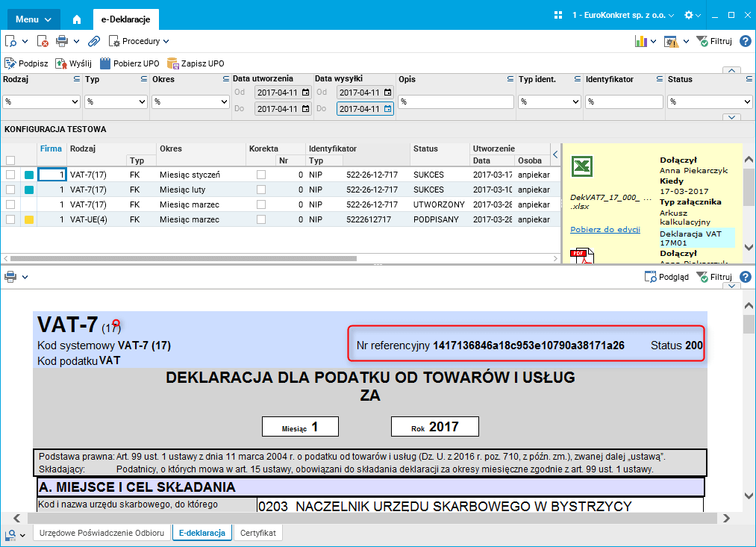Click the calendar warning icon

click(x=671, y=42)
